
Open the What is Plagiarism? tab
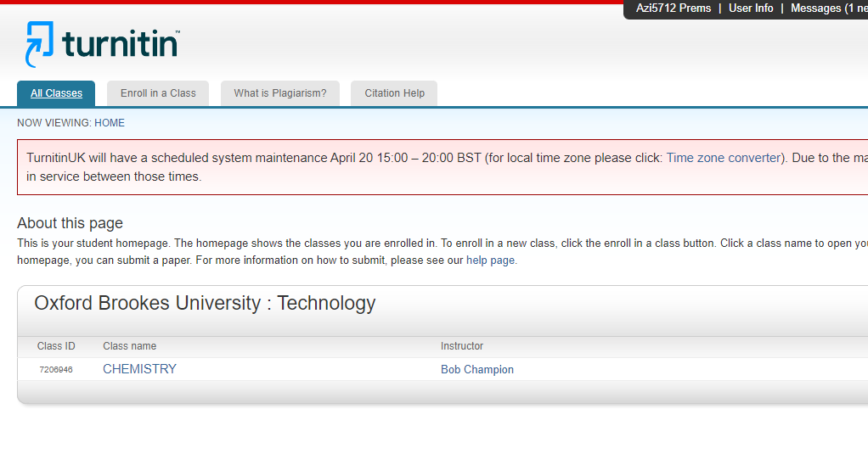[x=280, y=93]
